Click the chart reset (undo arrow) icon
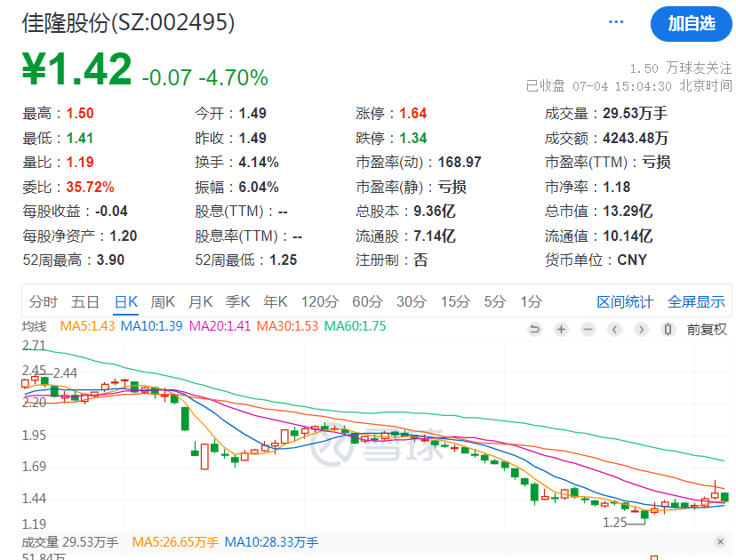The image size is (736, 560). [x=534, y=330]
